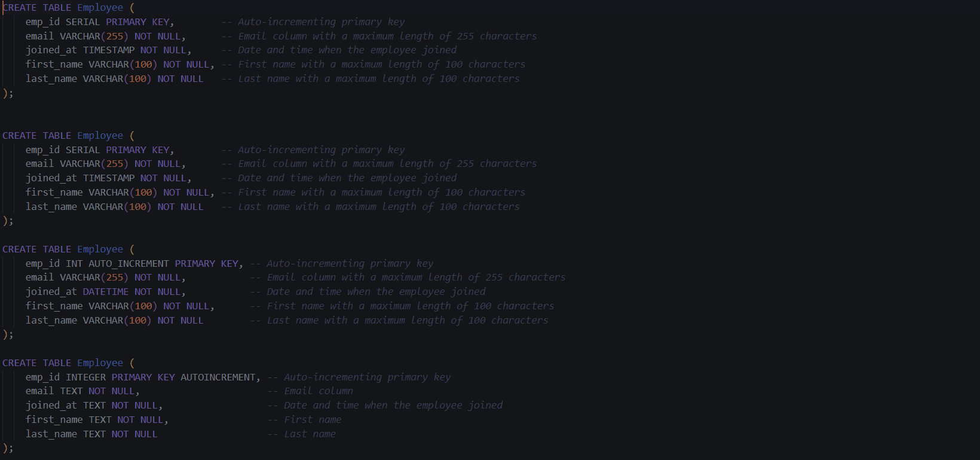Click SERIAL in the second CREATE TABLE block
This screenshot has height=460, width=980.
[x=82, y=150]
